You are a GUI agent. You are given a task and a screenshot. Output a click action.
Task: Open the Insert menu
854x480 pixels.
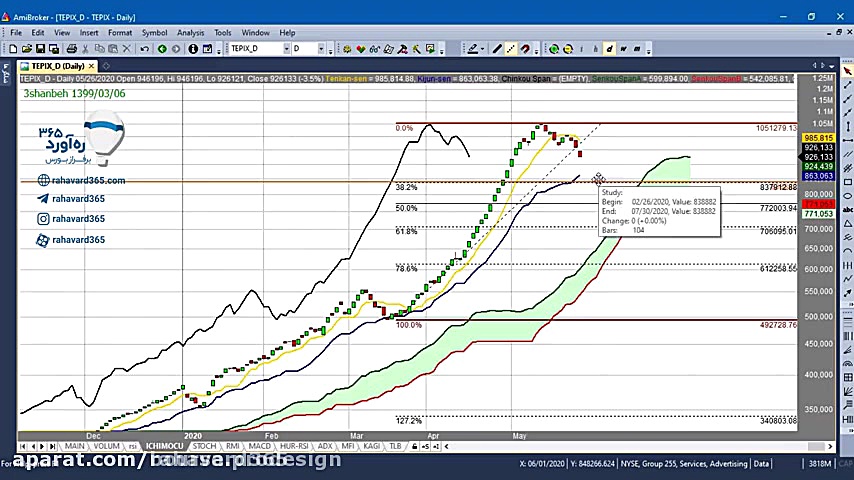[89, 33]
